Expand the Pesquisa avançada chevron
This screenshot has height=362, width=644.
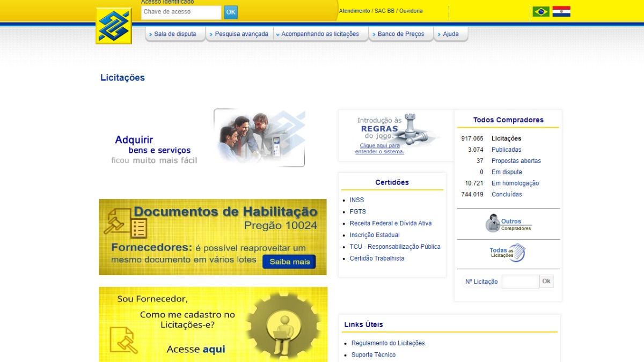[x=210, y=33]
